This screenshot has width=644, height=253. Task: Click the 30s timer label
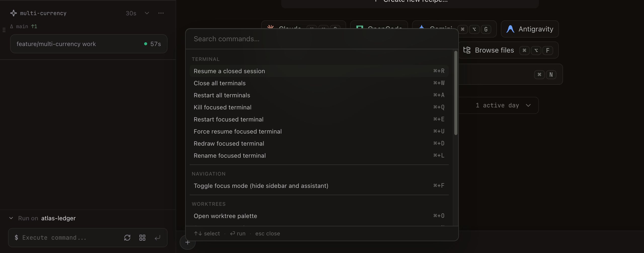[x=131, y=13]
